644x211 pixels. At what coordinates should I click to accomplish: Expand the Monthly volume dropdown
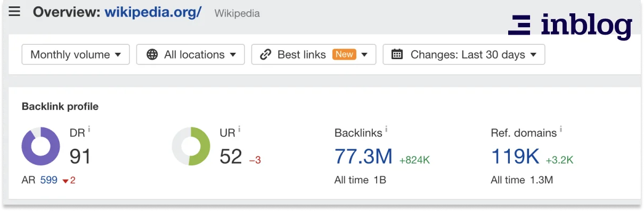click(x=76, y=54)
